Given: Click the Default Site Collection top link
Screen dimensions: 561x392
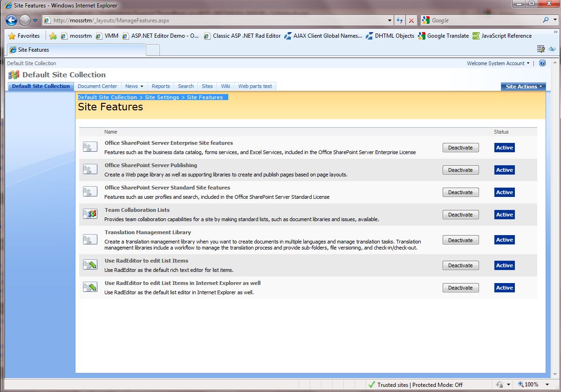Looking at the screenshot, I should 32,63.
